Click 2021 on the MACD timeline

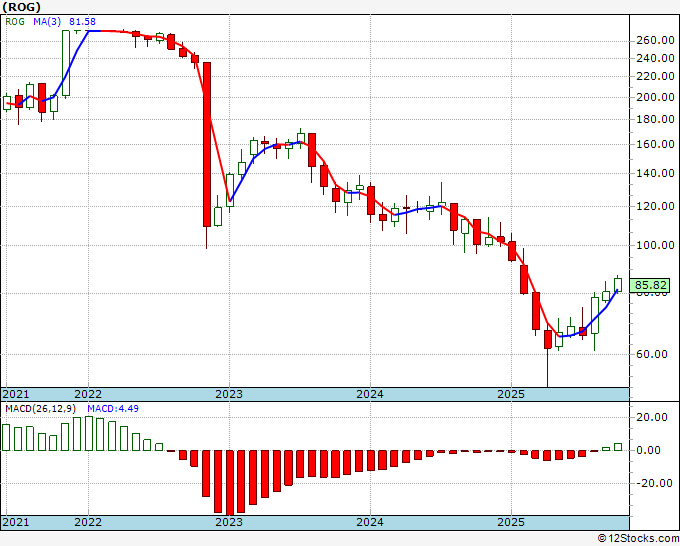(16, 522)
